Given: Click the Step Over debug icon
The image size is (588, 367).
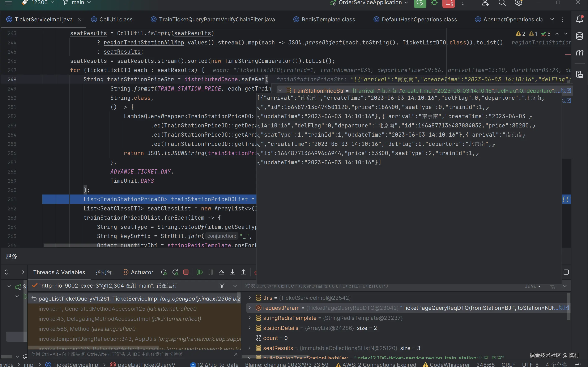Looking at the screenshot, I should 221,272.
